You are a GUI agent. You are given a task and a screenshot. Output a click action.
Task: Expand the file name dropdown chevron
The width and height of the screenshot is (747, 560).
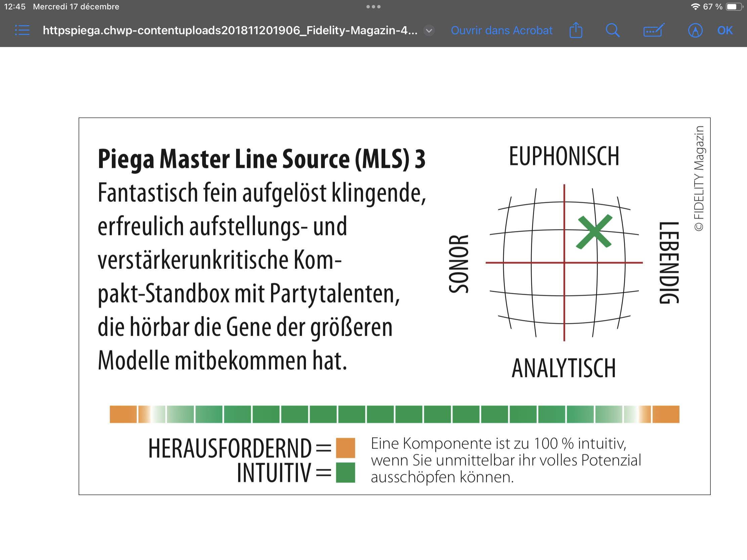[x=429, y=31]
